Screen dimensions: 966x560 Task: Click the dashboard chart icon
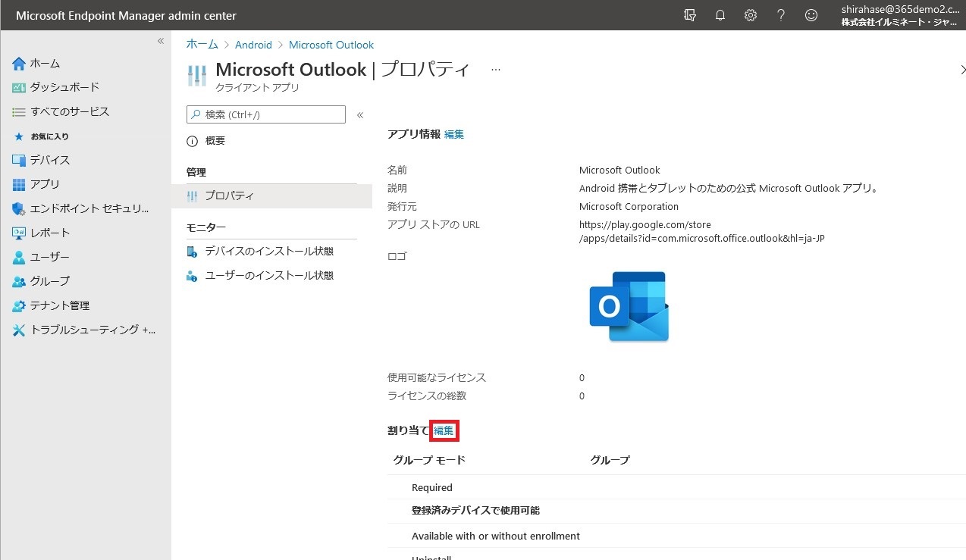[19, 87]
